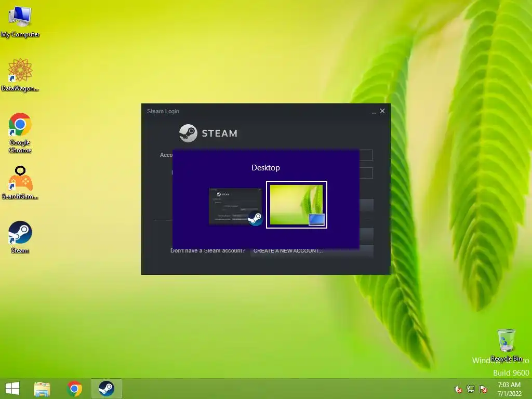This screenshot has height=399, width=532.
Task: Open the SearchGam... desktop shortcut
Action: (x=20, y=182)
